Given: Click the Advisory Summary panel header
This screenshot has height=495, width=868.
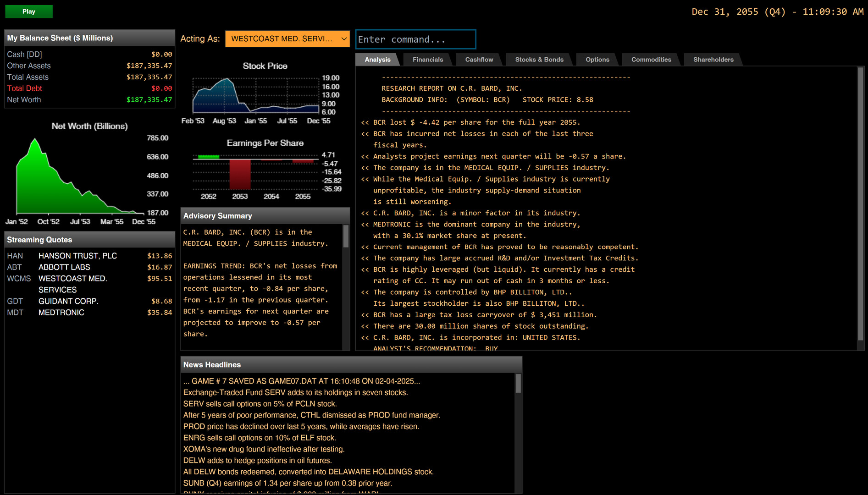Looking at the screenshot, I should (265, 216).
